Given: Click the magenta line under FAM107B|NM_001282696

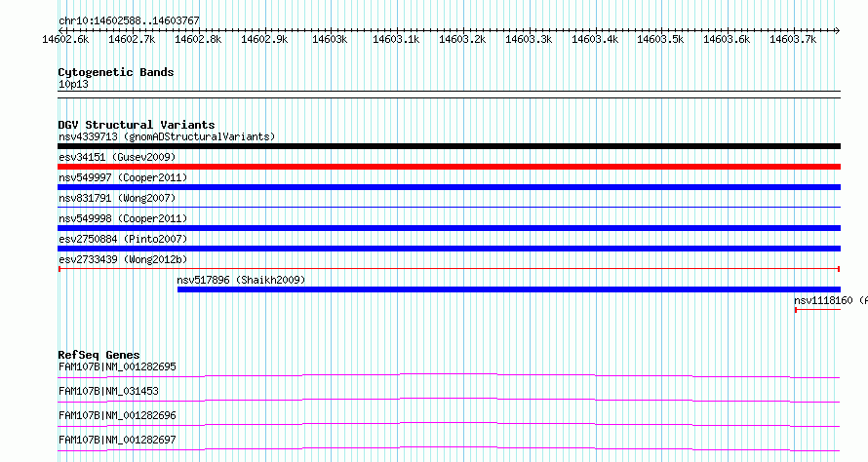Looking at the screenshot, I should pyautogui.click(x=449, y=424).
